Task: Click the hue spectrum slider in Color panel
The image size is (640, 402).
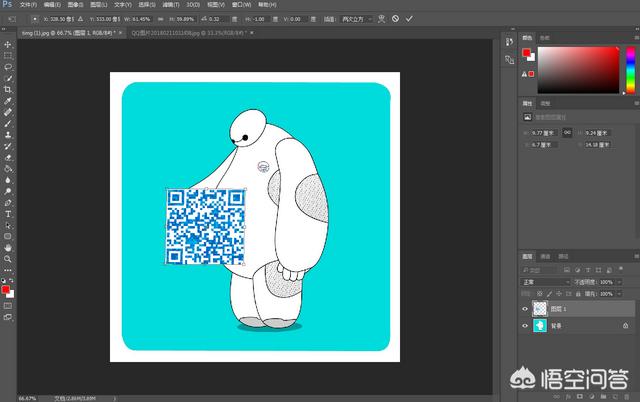Action: point(631,70)
